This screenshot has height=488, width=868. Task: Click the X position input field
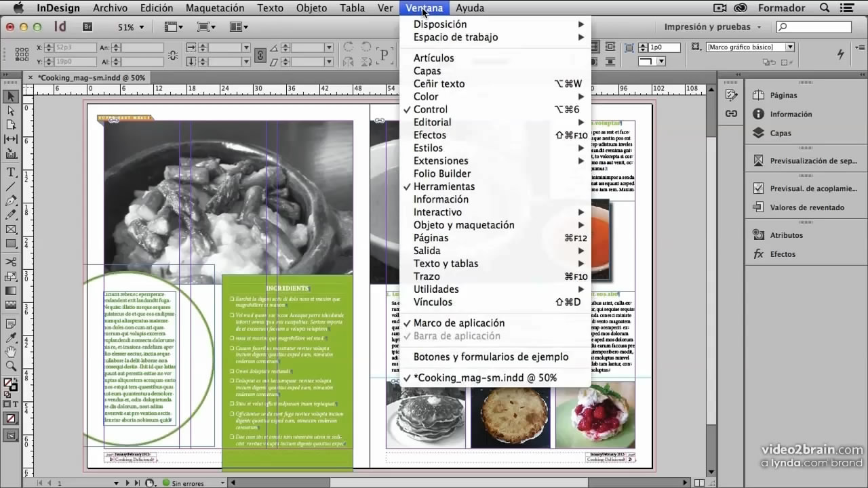[76, 48]
